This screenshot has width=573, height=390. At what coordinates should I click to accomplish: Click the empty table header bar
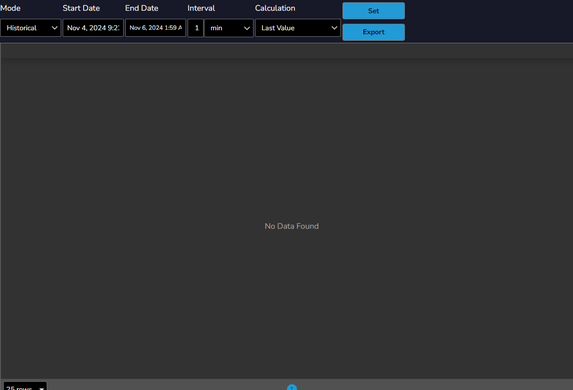(x=287, y=51)
